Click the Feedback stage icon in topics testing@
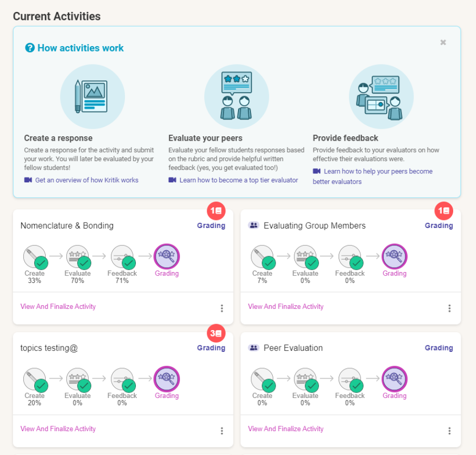The width and height of the screenshot is (476, 455). (x=122, y=379)
